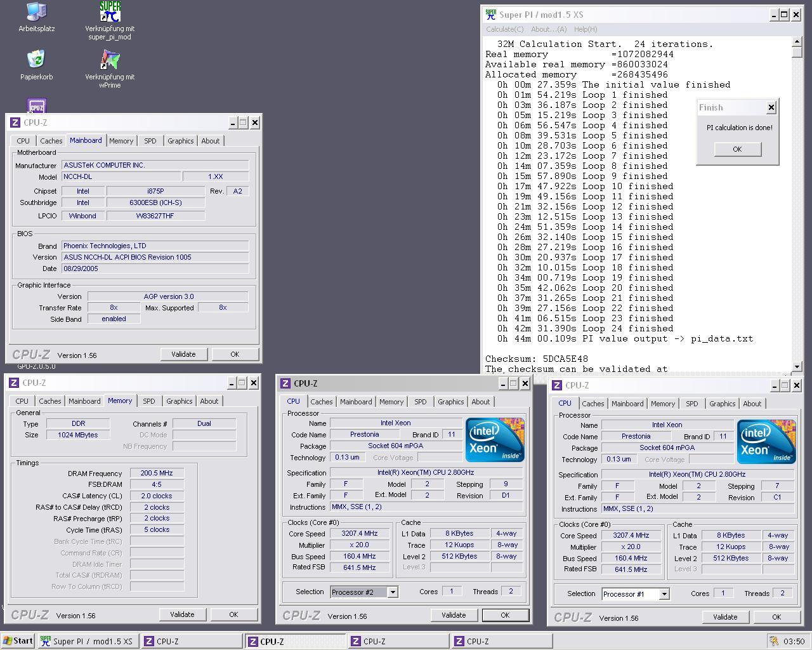Click DRAM Frequency value 200.5 MHz
Screen dimensions: 812x650
tap(157, 473)
